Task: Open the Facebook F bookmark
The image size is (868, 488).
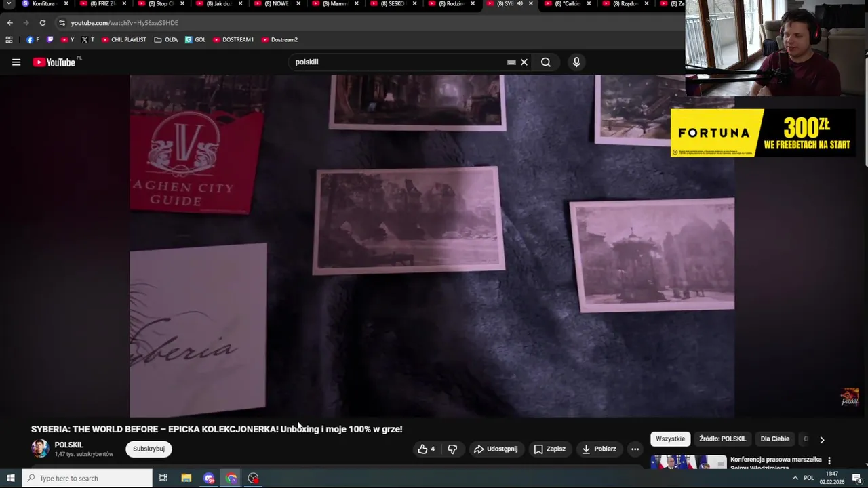Action: 33,40
